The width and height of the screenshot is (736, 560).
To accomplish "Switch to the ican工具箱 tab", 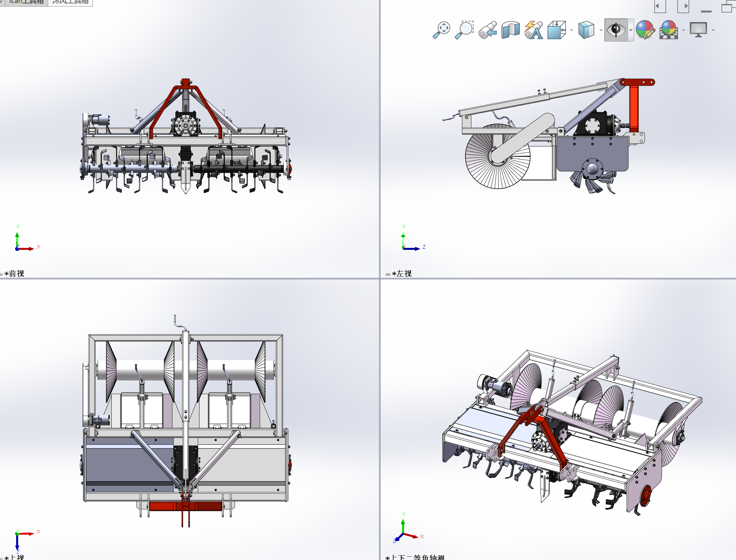I will click(x=27, y=2).
